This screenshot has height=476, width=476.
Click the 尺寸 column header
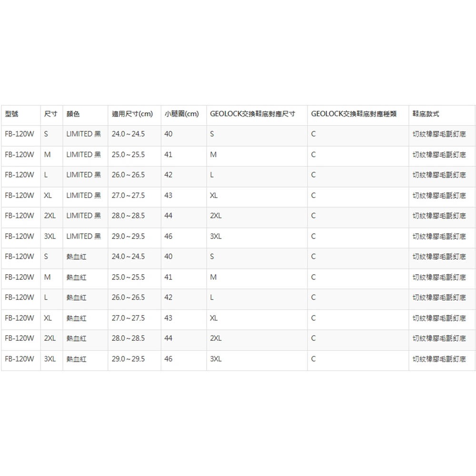pyautogui.click(x=50, y=114)
